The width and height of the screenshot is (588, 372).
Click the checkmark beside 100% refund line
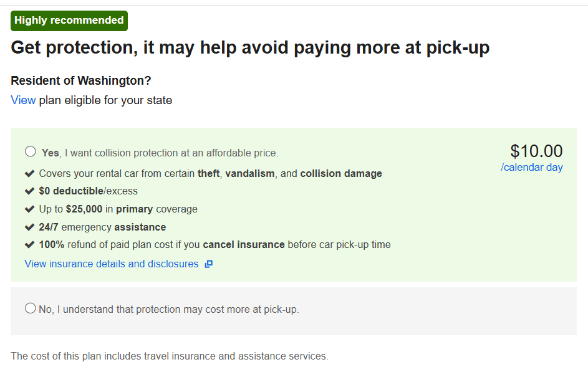(29, 244)
